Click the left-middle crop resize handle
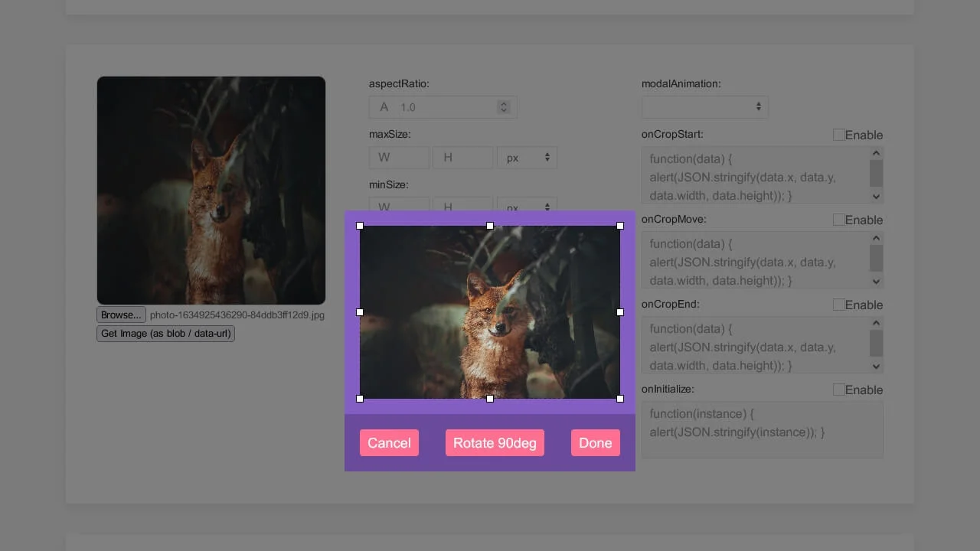This screenshot has width=980, height=551. click(360, 312)
